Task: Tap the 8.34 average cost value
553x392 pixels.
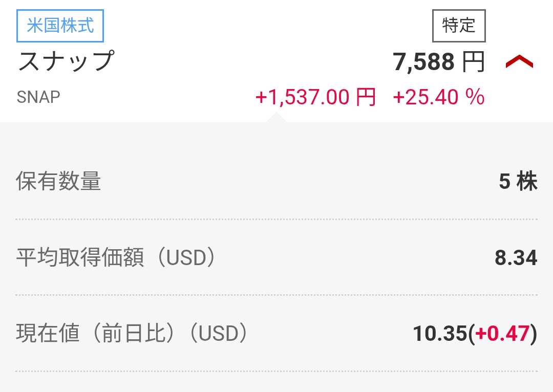Action: (x=516, y=258)
